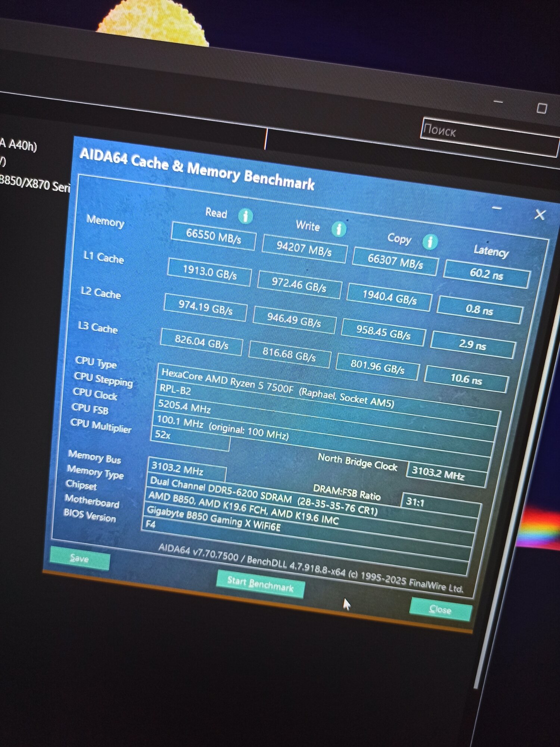Select L3 Cache Write 816.68 GB/s
The image size is (560, 747).
coord(290,354)
